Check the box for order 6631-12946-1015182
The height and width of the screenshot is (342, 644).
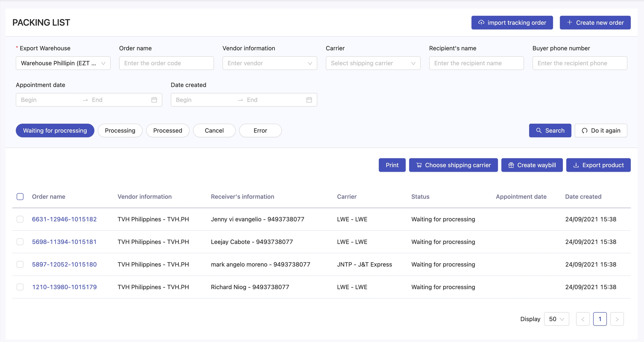click(x=20, y=219)
